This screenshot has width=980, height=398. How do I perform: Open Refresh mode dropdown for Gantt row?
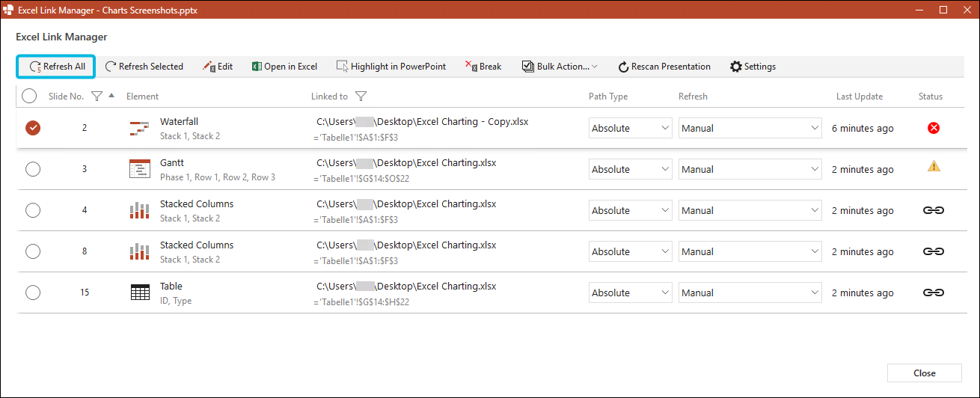tap(750, 169)
